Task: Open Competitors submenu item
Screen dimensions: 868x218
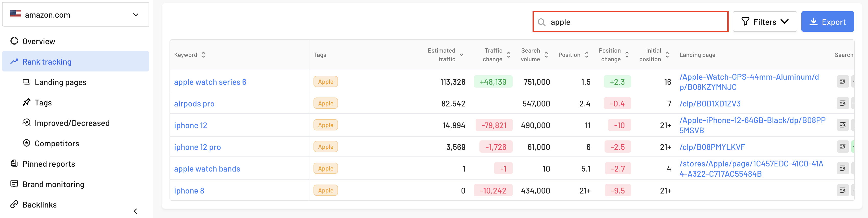Action: 76,143
